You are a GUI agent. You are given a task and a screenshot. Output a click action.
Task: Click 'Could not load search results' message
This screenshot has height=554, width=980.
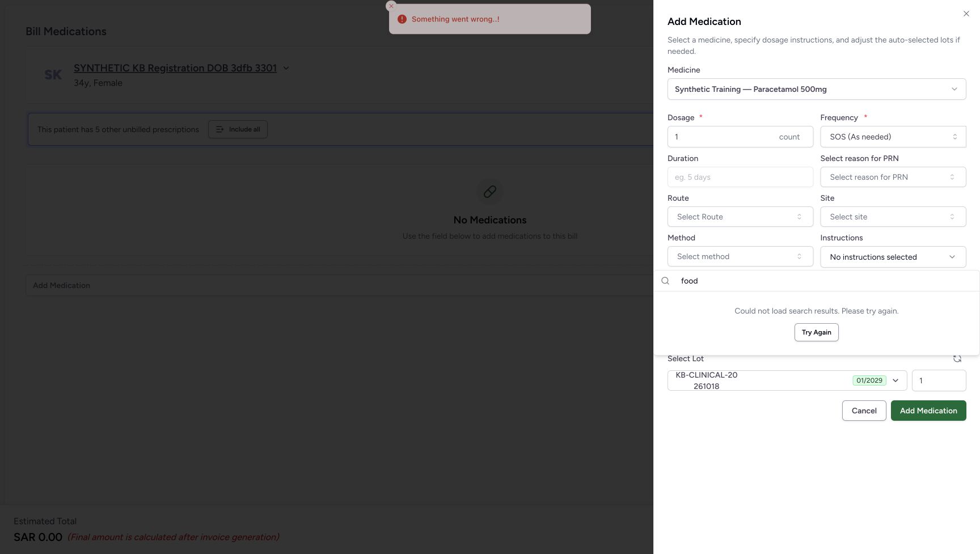click(x=817, y=311)
